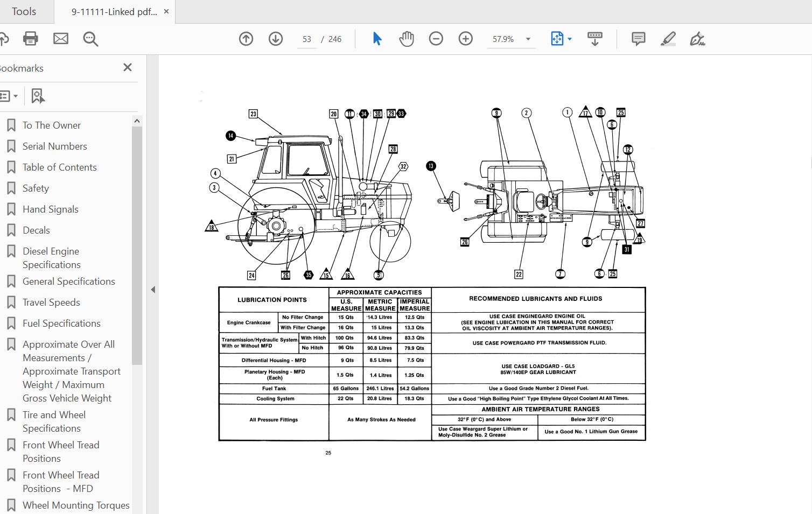Image resolution: width=812 pixels, height=514 pixels.
Task: Open the Wheel Mounting Torques bookmark
Action: tap(76, 505)
